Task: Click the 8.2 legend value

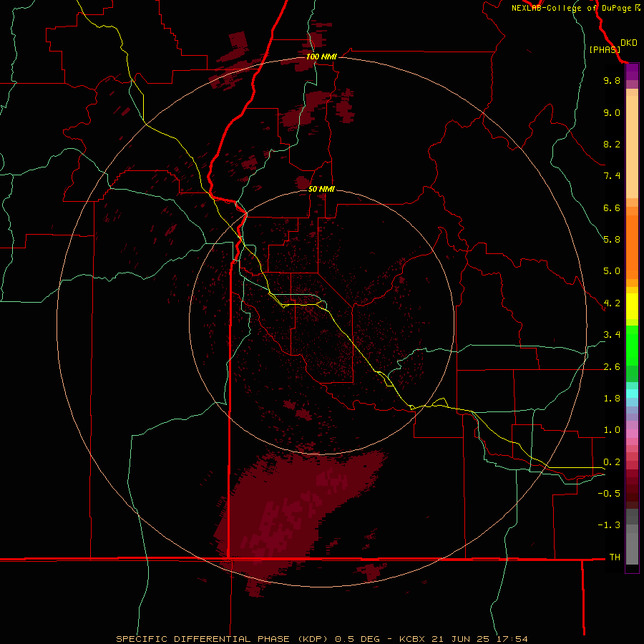Action: point(612,144)
